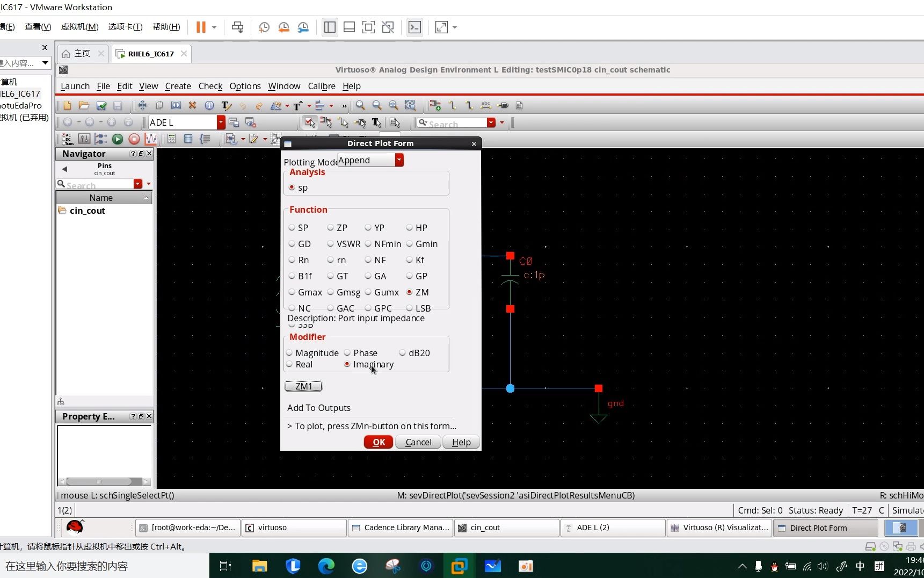This screenshot has width=924, height=578.
Task: Select the Delete (red X) toolbar icon
Action: pyautogui.click(x=192, y=105)
